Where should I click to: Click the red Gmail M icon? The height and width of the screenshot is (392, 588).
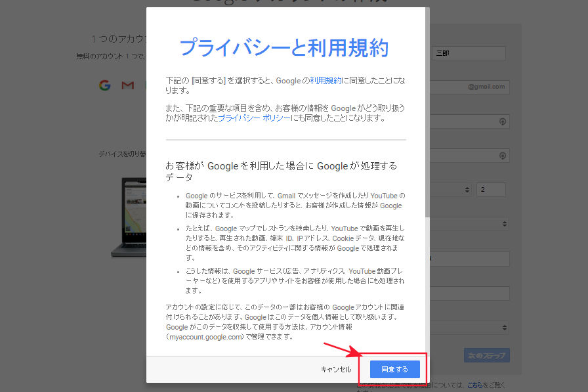point(128,85)
